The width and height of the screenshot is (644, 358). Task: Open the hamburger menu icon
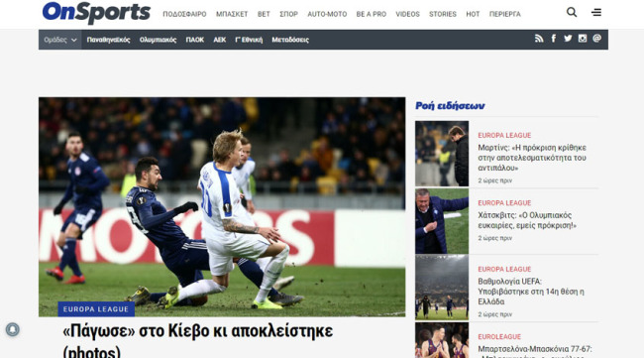coord(596,12)
